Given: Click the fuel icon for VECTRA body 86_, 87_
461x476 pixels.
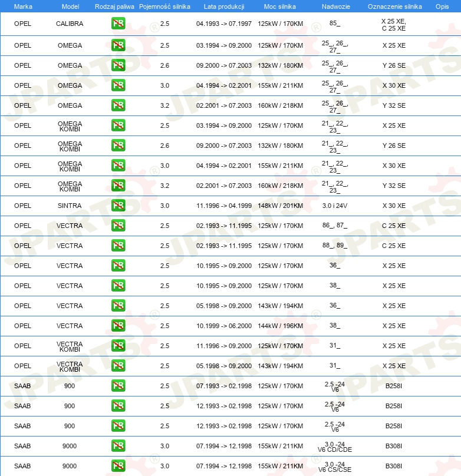Looking at the screenshot, I should (x=118, y=226).
